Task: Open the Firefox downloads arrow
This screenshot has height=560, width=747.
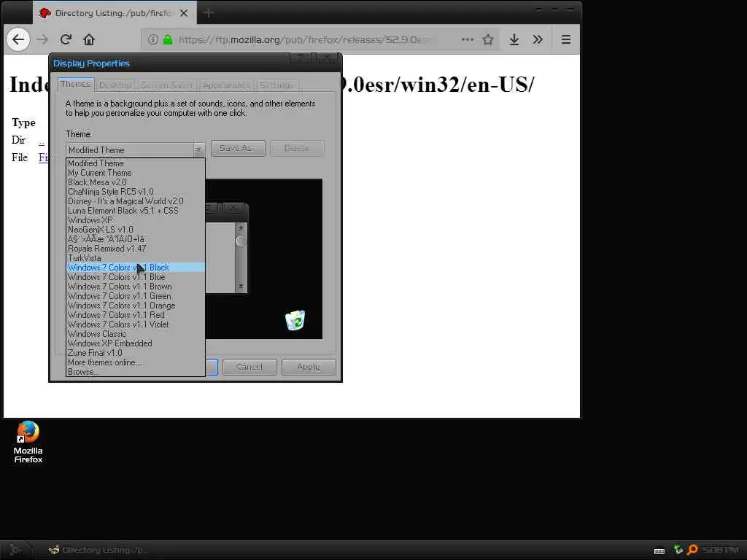Action: (x=514, y=39)
